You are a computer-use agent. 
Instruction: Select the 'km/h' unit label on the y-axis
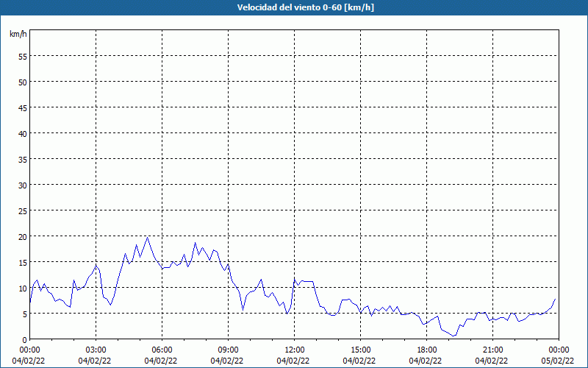(18, 34)
